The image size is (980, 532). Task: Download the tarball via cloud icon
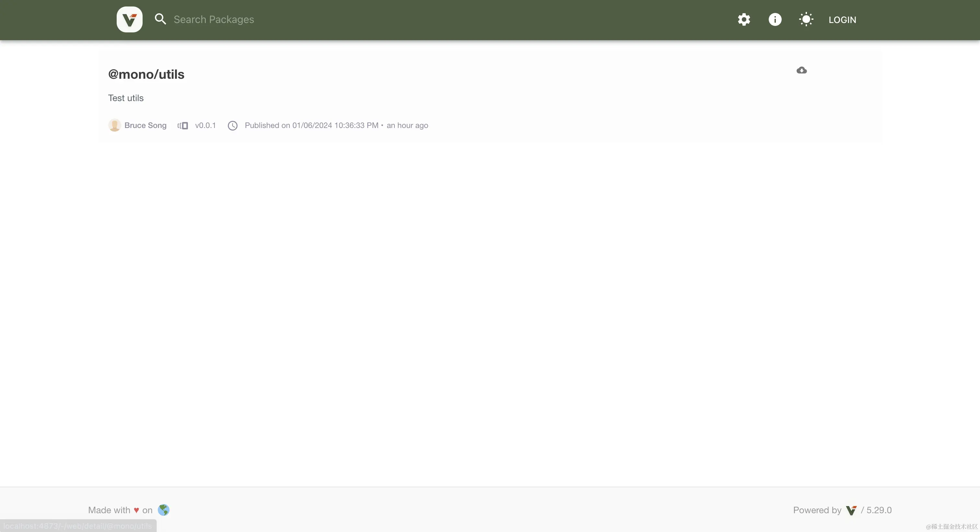801,70
